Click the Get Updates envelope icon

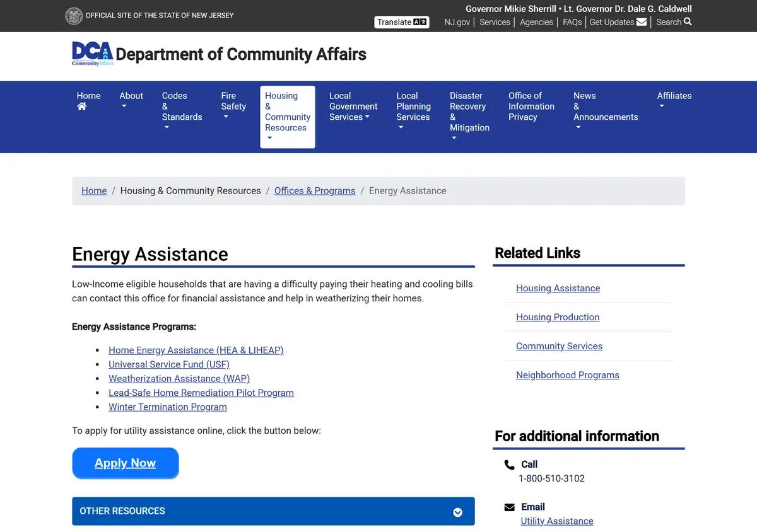[642, 22]
